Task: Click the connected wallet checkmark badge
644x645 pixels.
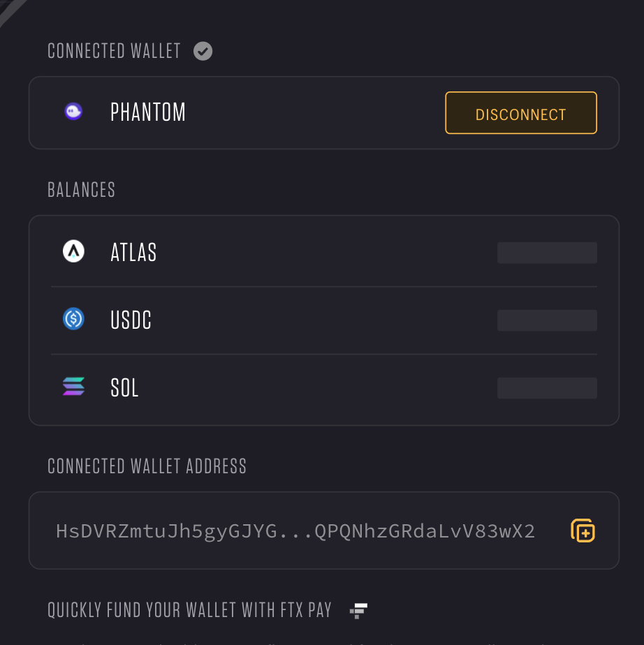Action: click(x=203, y=52)
